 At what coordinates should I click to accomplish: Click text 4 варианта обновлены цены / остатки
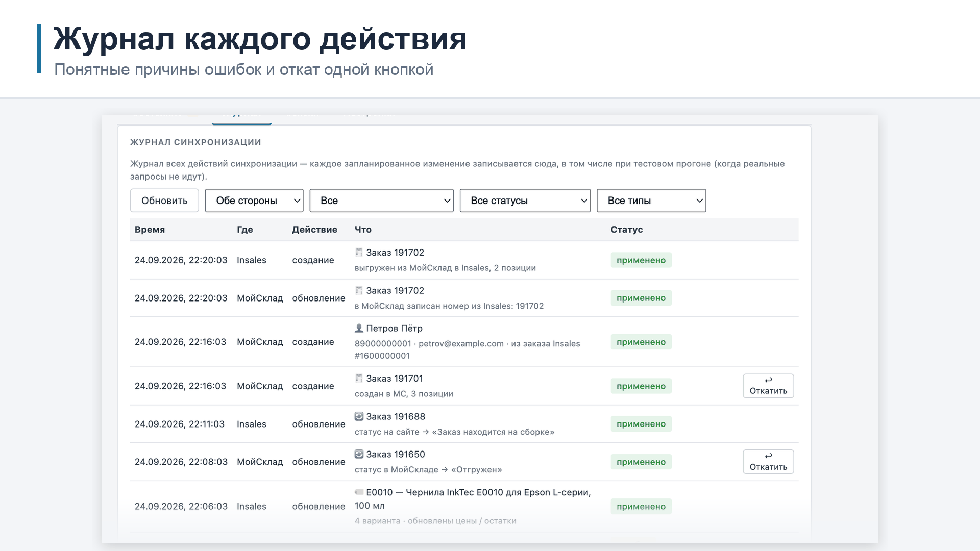(435, 521)
